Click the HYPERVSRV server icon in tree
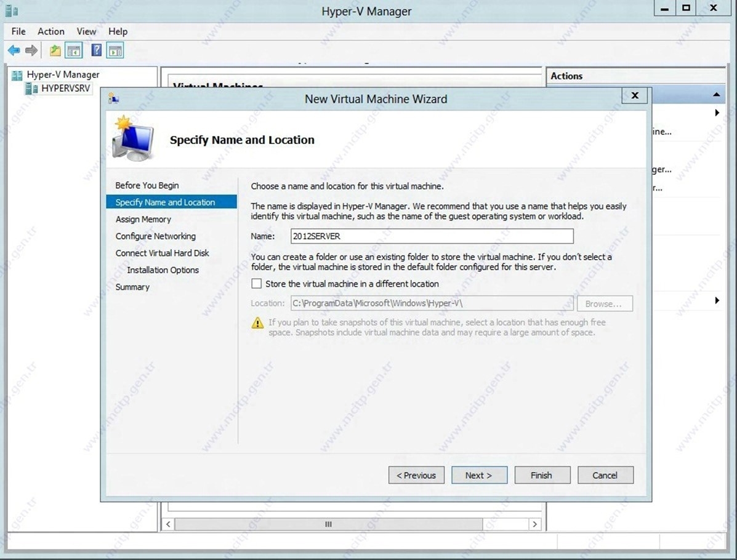 pyautogui.click(x=31, y=89)
